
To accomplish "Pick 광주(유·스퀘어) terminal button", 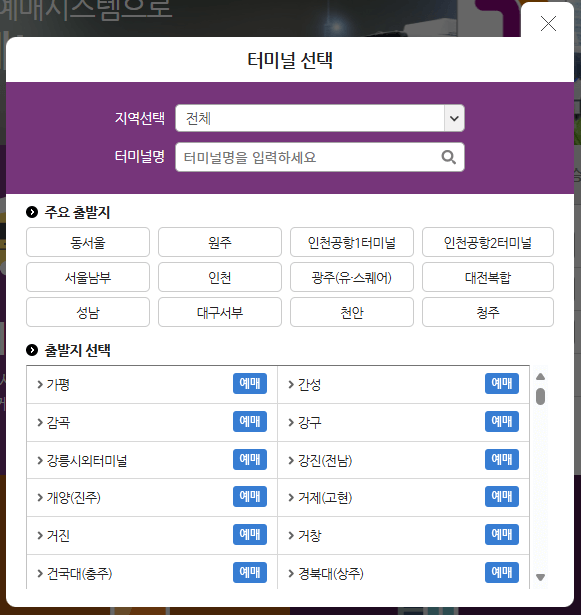I will 352,277.
